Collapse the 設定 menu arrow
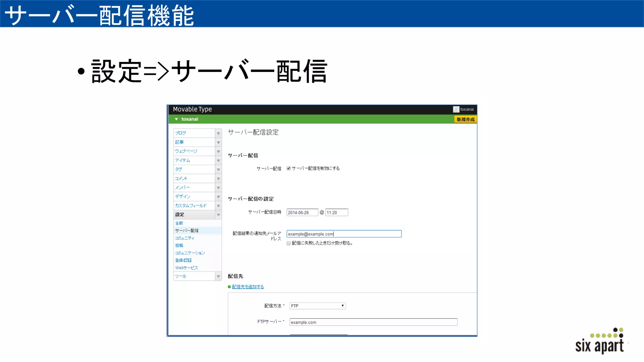This screenshot has width=644, height=362. [x=218, y=215]
